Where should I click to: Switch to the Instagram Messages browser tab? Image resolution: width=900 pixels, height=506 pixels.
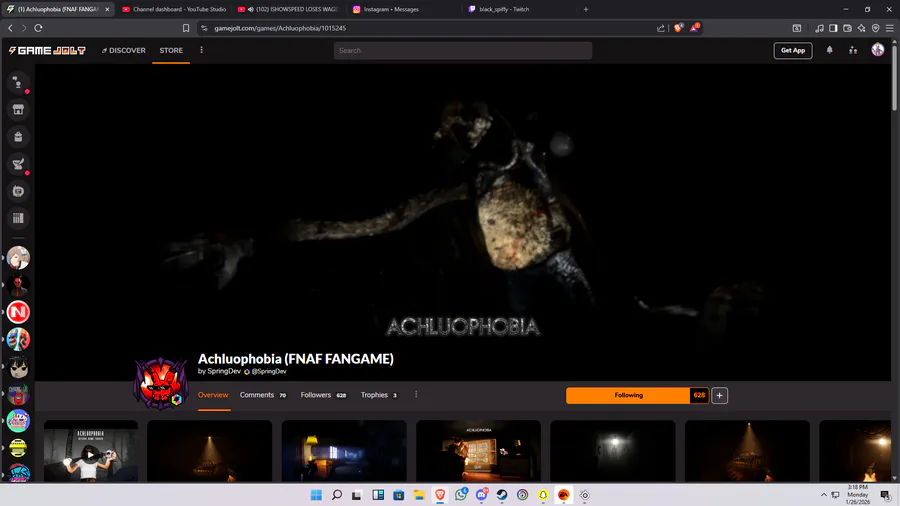pyautogui.click(x=404, y=9)
